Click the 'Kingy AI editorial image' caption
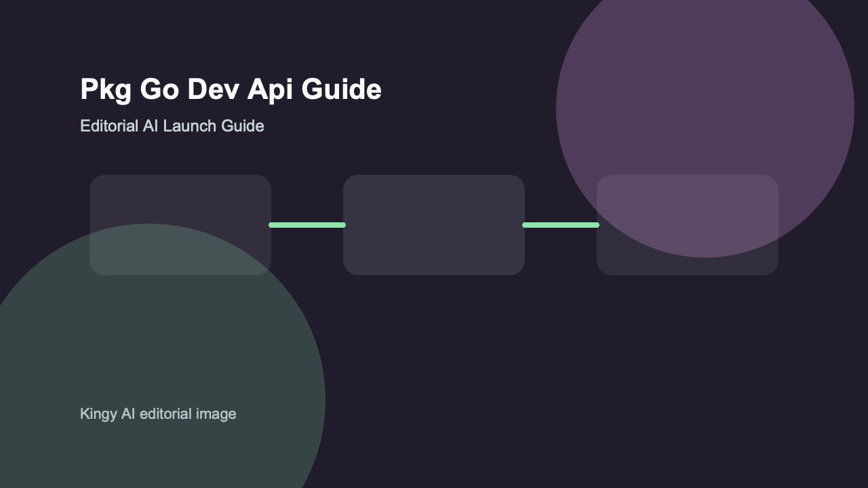Image resolution: width=868 pixels, height=488 pixels. pos(158,414)
